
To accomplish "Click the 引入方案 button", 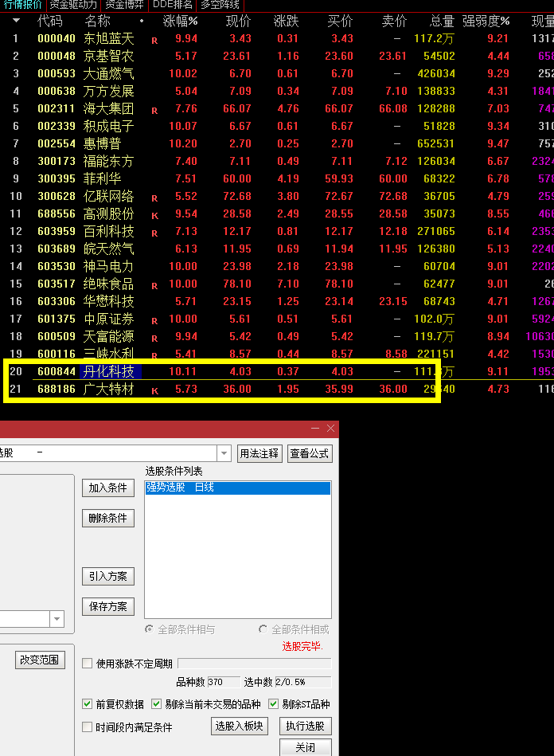I will 108,576.
